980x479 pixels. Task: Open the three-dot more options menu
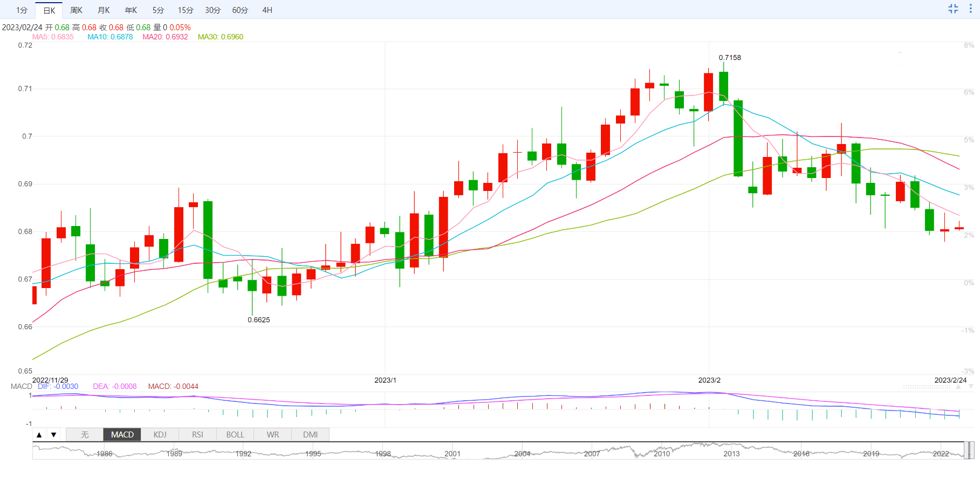(x=970, y=9)
